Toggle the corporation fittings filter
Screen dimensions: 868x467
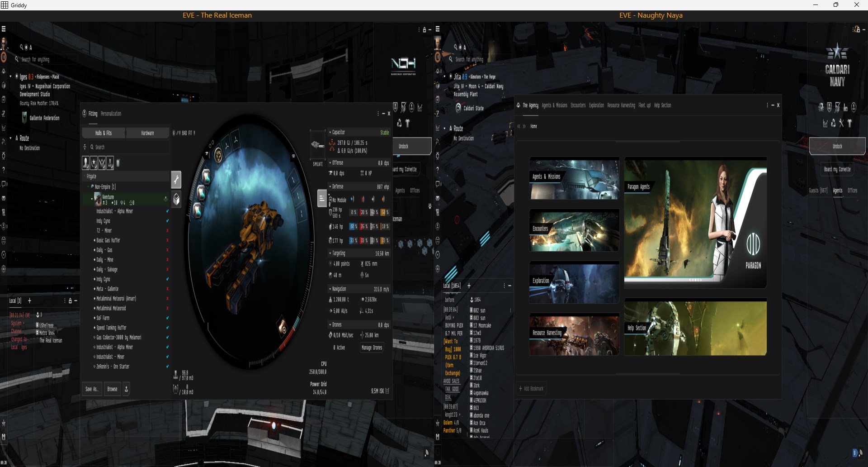[94, 163]
